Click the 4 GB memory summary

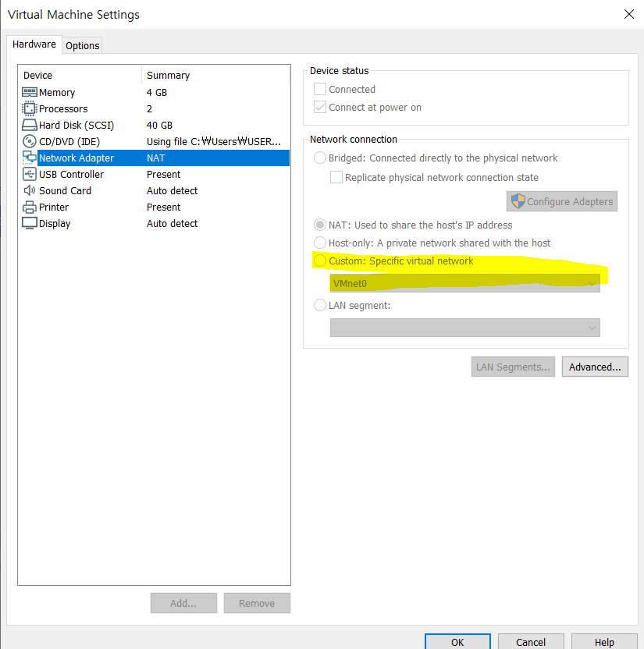157,92
